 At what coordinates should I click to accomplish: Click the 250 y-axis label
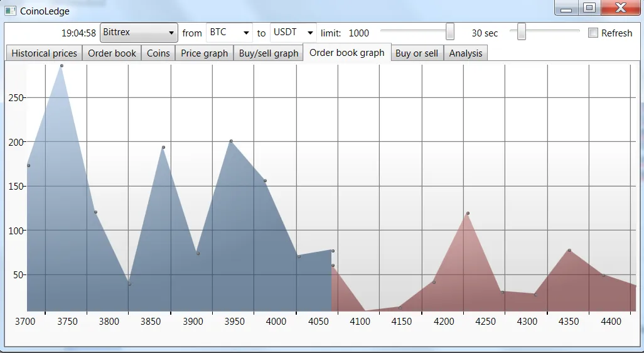point(16,98)
